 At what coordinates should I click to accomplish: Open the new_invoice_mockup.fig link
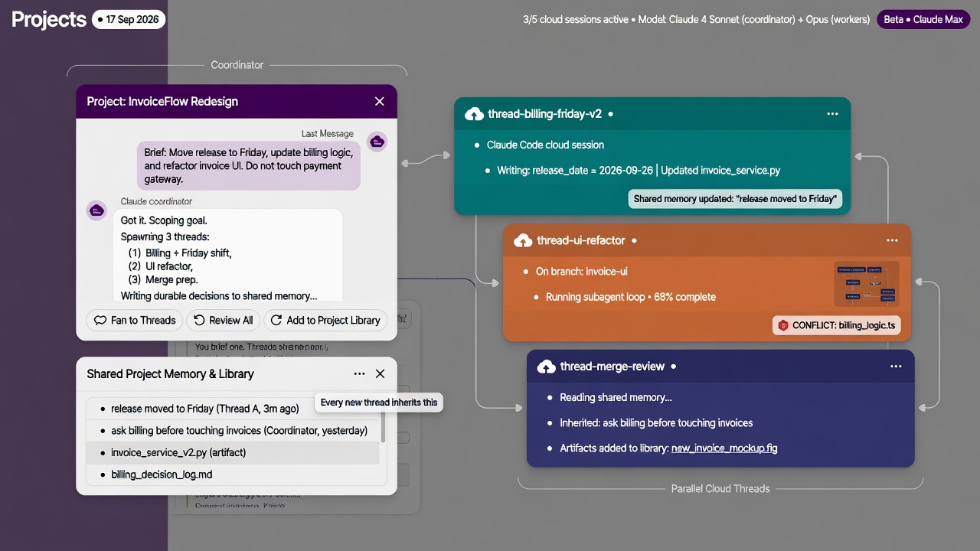pos(724,448)
